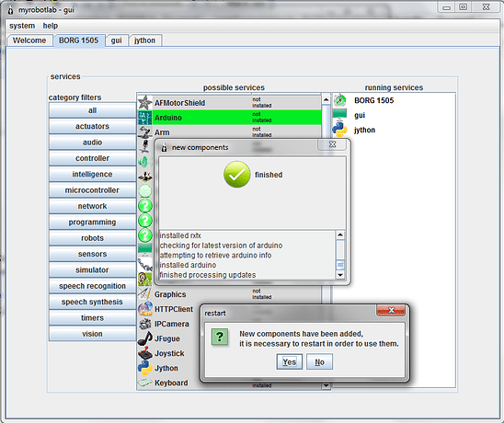Select the Jython python icon

coord(145,368)
